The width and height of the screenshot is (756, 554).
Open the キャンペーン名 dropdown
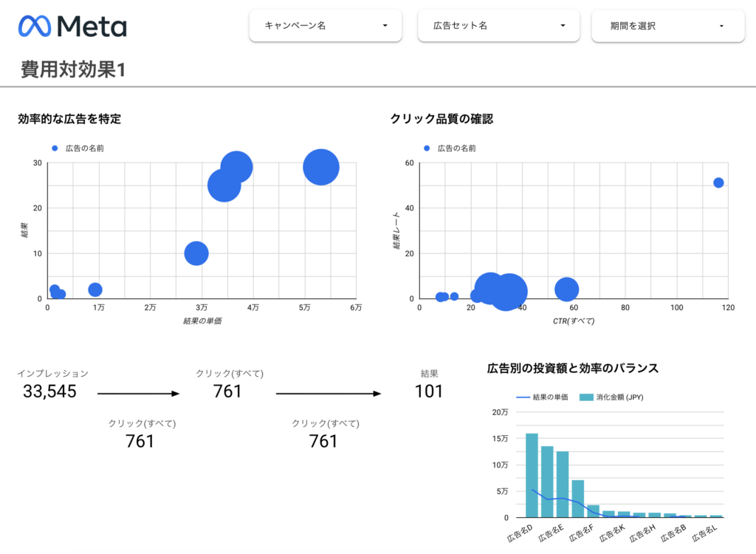pyautogui.click(x=326, y=26)
